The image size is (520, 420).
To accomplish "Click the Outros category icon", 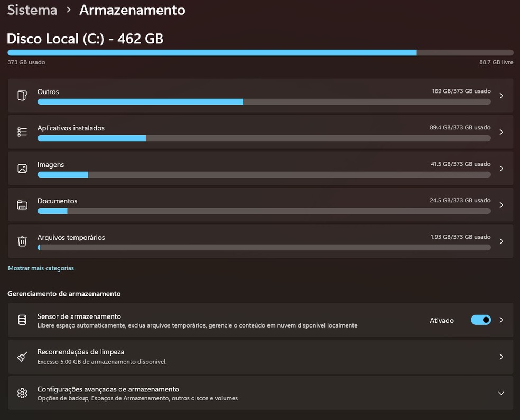I will coord(22,96).
